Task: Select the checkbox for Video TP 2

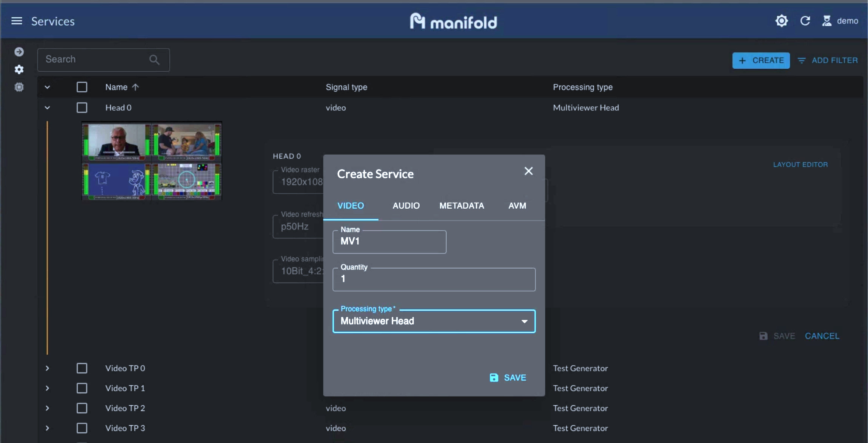Action: tap(82, 408)
